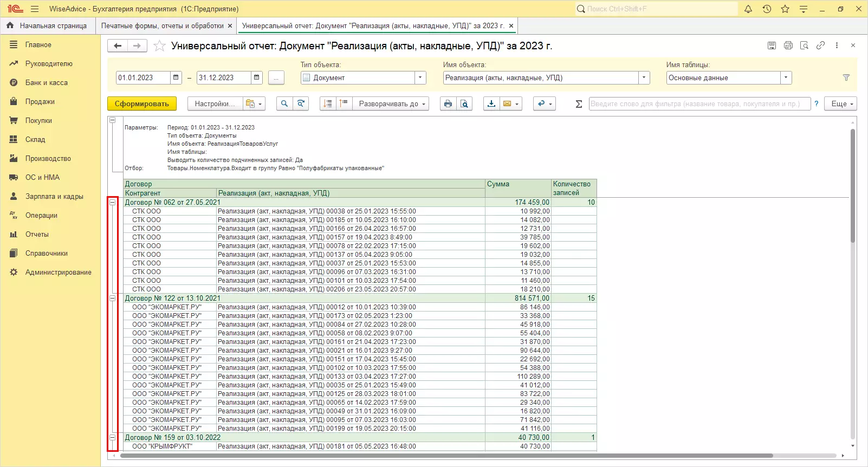Collapse the Договор № 122 group

pyautogui.click(x=113, y=299)
